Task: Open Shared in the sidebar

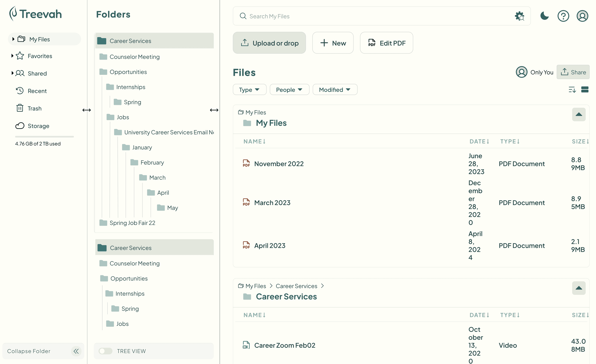Action: [37, 73]
